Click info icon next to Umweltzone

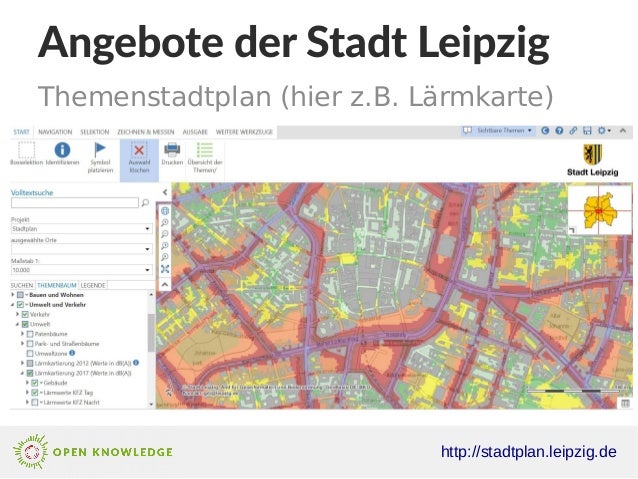point(72,353)
